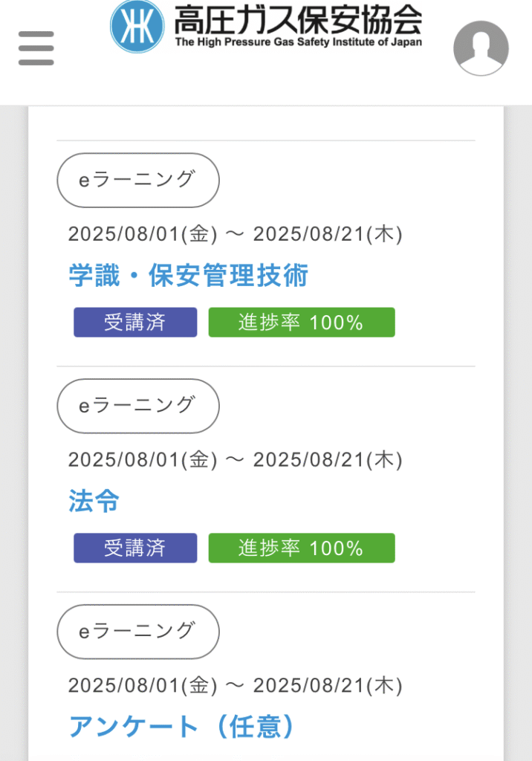532x761 pixels.
Task: Click the 高圧ガス保安協会 header title text
Action: [297, 19]
